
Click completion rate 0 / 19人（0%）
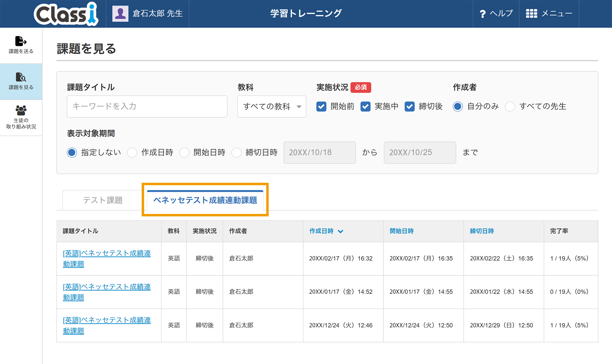pos(569,292)
